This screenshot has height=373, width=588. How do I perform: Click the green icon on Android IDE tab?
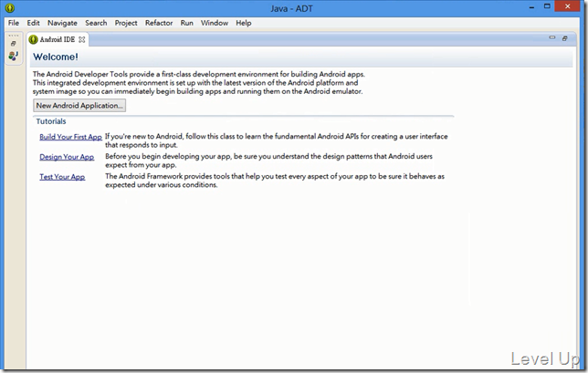(34, 39)
